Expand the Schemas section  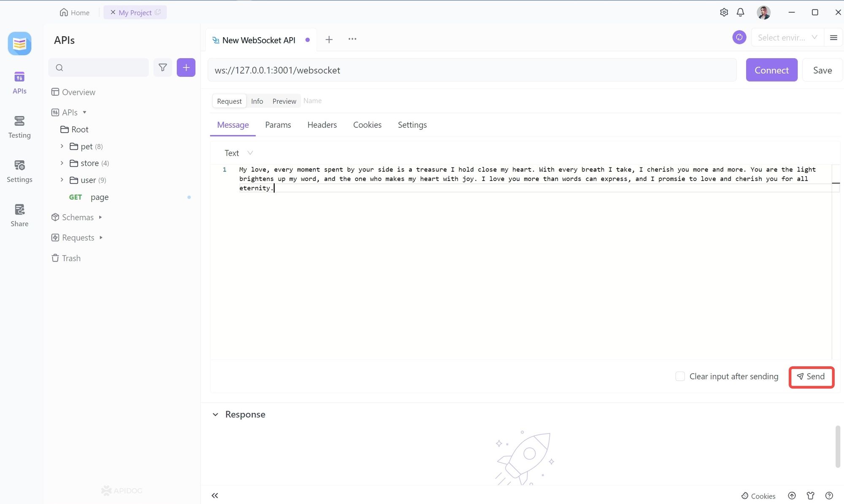pos(100,217)
